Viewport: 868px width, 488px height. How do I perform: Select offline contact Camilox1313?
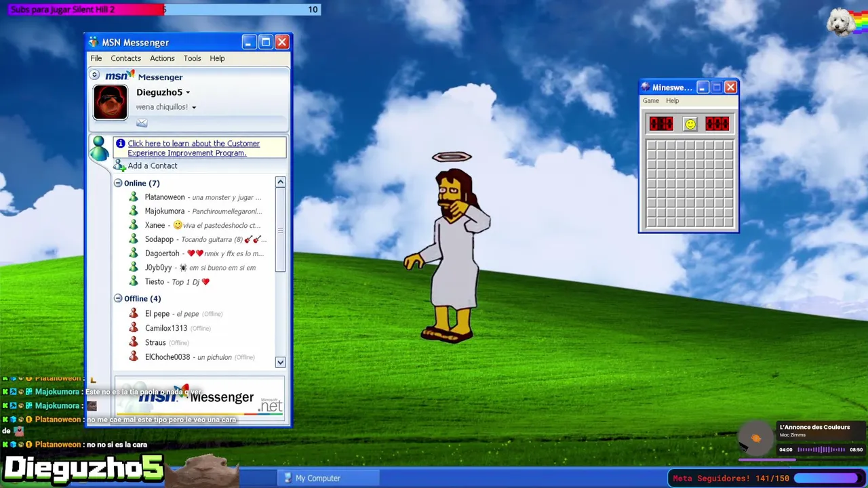pyautogui.click(x=166, y=328)
